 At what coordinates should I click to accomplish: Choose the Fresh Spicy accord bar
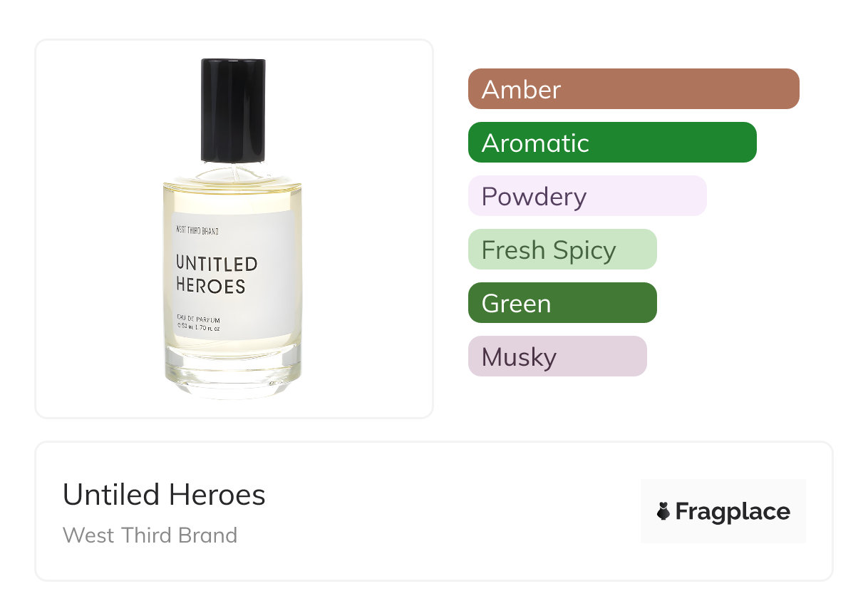pyautogui.click(x=562, y=250)
